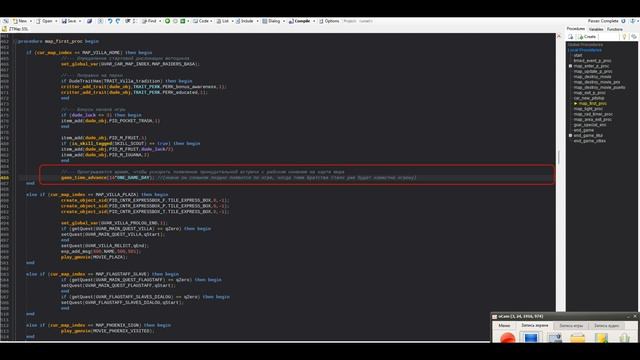Open the New button dropdown arrow
Image resolution: width=640 pixels, height=360 pixels.
(31, 21)
